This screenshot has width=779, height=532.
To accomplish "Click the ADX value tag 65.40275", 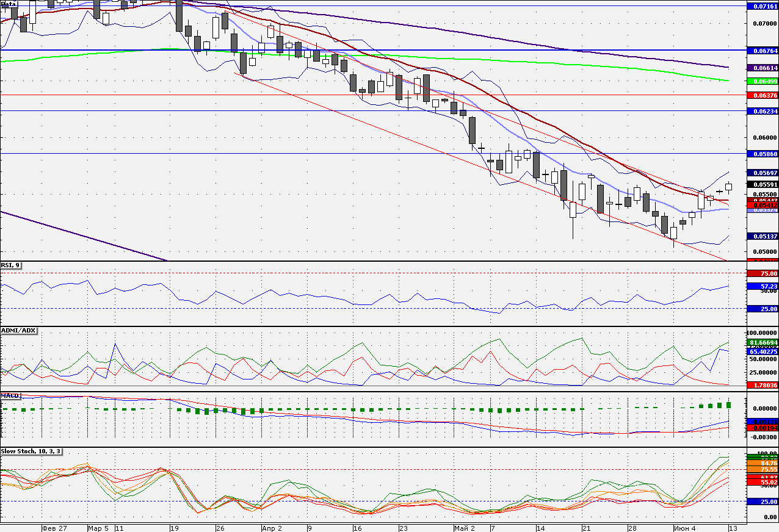I will tap(763, 351).
